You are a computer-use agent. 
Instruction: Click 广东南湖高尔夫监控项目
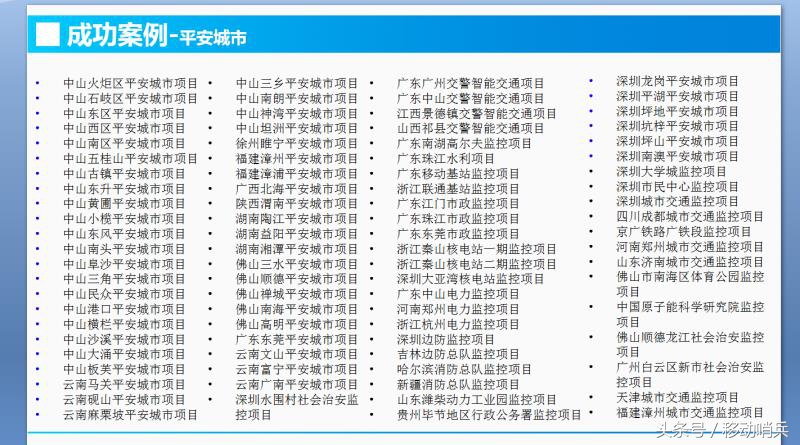point(464,143)
